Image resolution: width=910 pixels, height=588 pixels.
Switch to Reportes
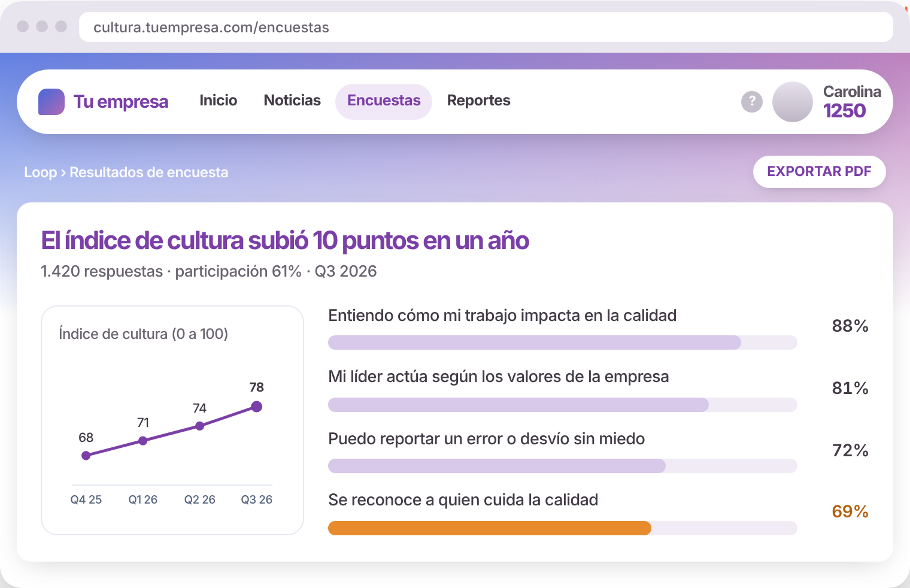[479, 101]
